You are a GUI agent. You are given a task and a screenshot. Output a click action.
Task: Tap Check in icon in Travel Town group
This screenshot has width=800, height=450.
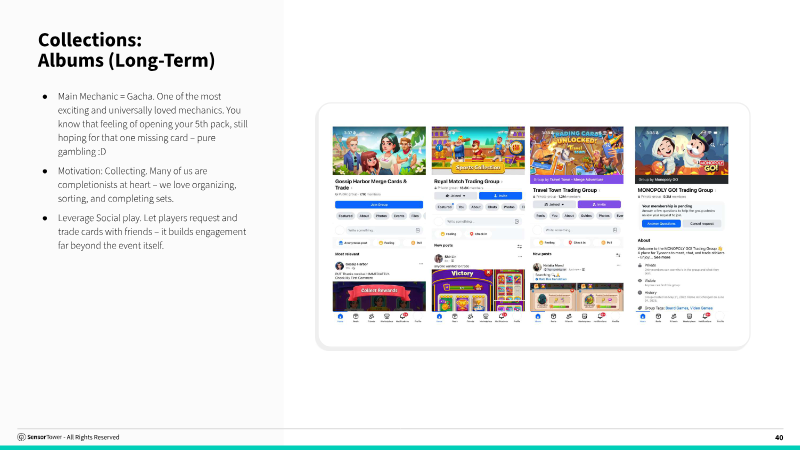[x=576, y=241]
